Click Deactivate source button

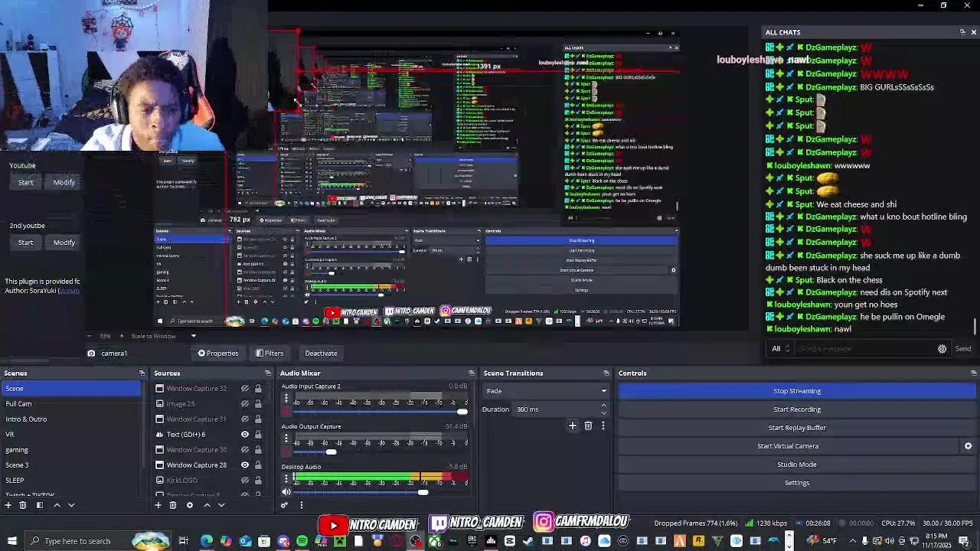(x=321, y=354)
